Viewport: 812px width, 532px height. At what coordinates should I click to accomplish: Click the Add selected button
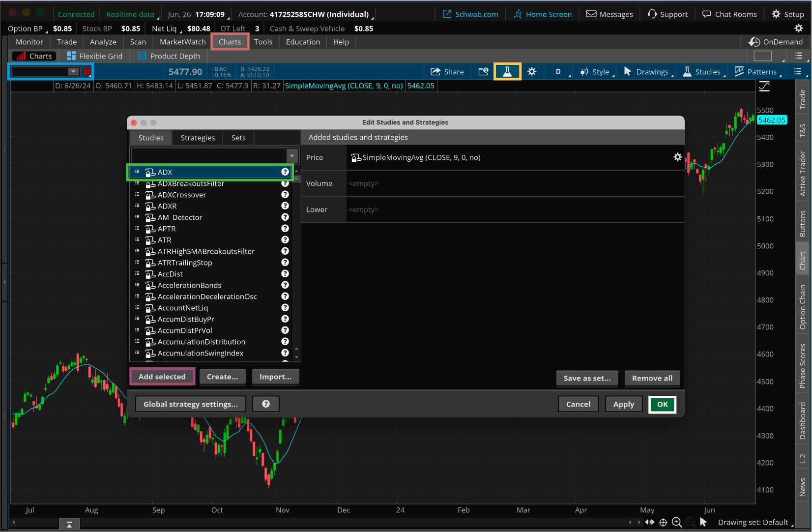pos(162,377)
